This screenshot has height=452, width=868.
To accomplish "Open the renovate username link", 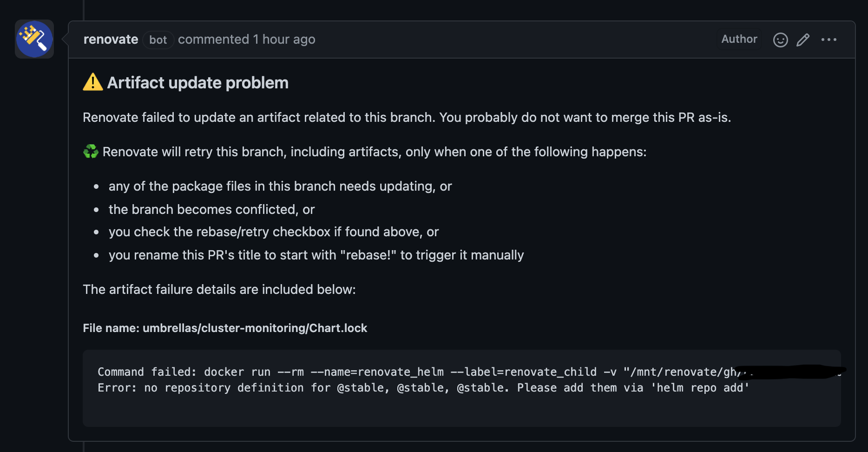I will (111, 40).
